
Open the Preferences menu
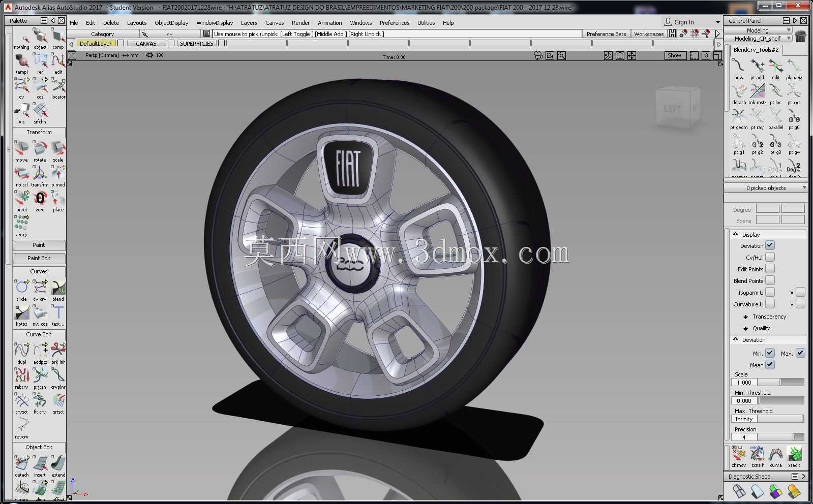(395, 23)
